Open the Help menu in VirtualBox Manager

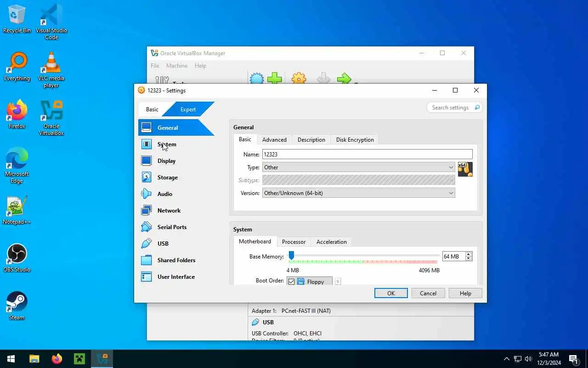tap(200, 66)
